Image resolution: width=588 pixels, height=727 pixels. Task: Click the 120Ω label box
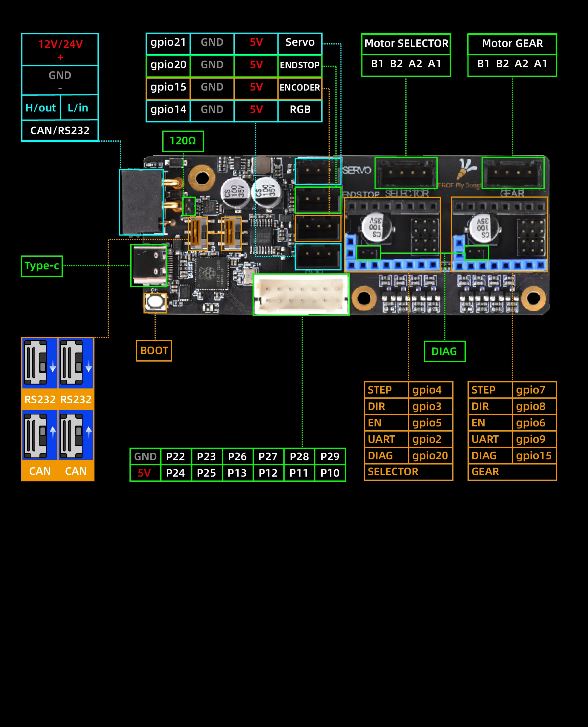[183, 141]
